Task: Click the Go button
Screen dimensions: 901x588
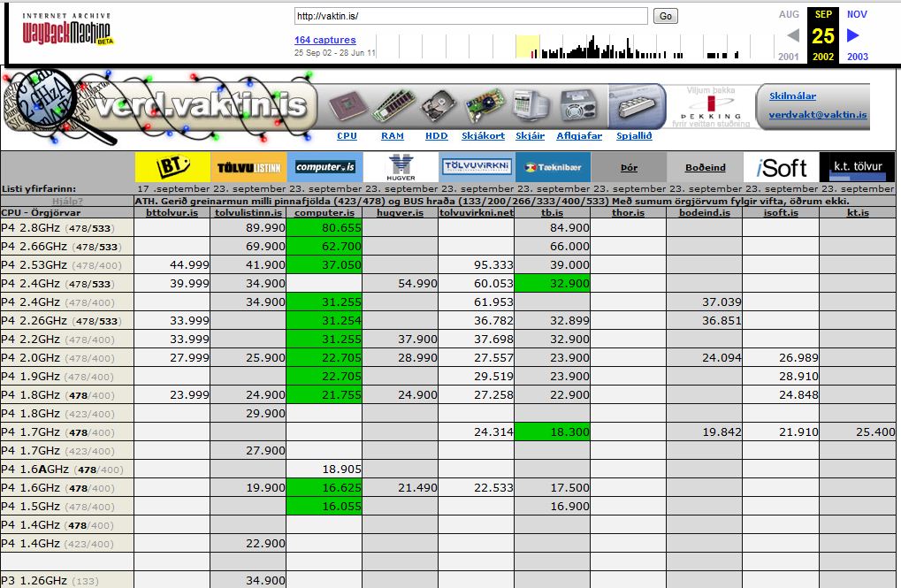Action: click(x=665, y=16)
